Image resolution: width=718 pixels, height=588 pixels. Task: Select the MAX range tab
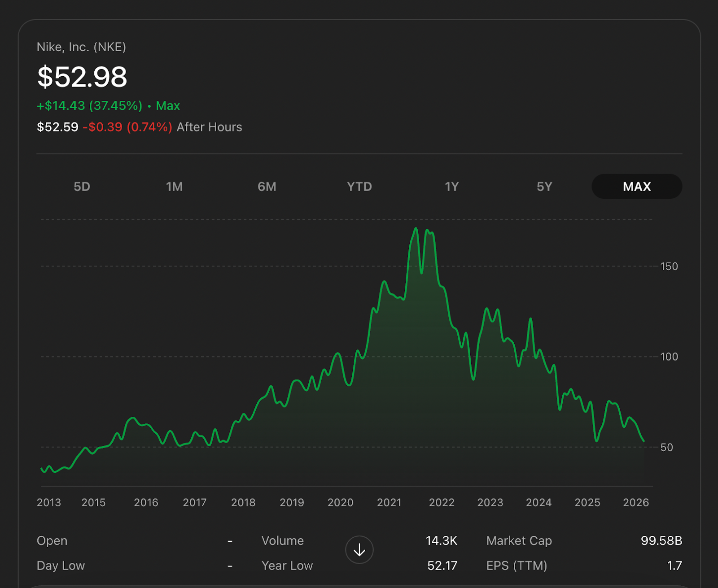[x=637, y=187]
